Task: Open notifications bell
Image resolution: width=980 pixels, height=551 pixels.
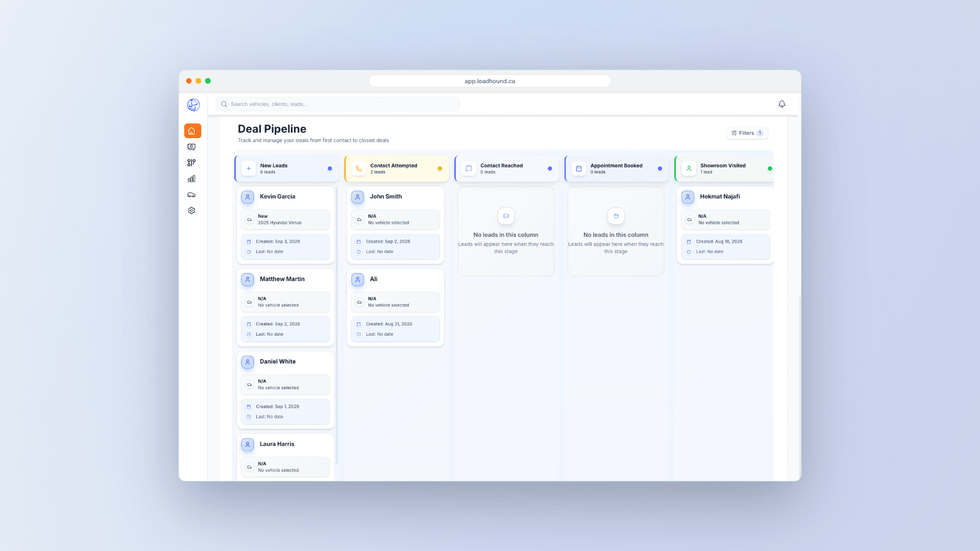Action: point(781,104)
